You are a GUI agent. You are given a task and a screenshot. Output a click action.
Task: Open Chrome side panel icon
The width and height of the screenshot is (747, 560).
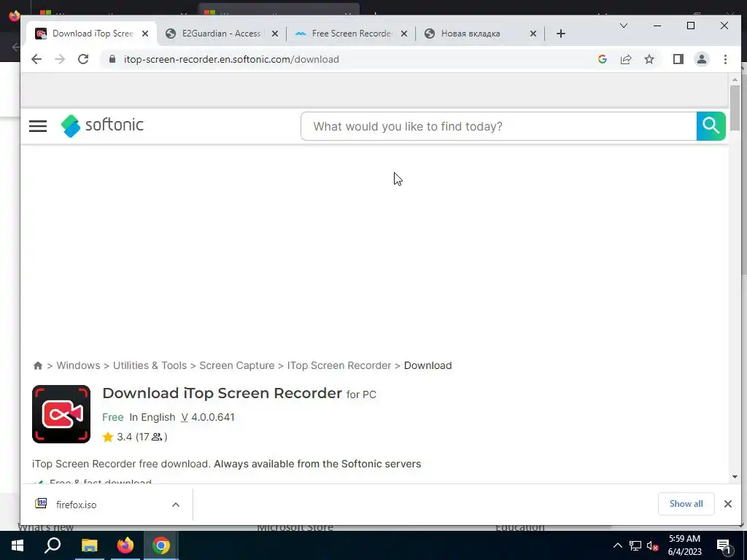pyautogui.click(x=678, y=59)
